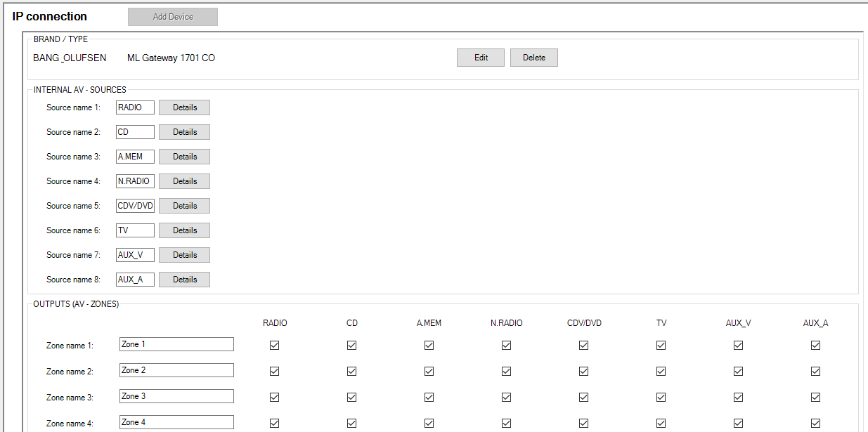
Task: Toggle the CD checkbox for Zone 2
Action: (352, 371)
